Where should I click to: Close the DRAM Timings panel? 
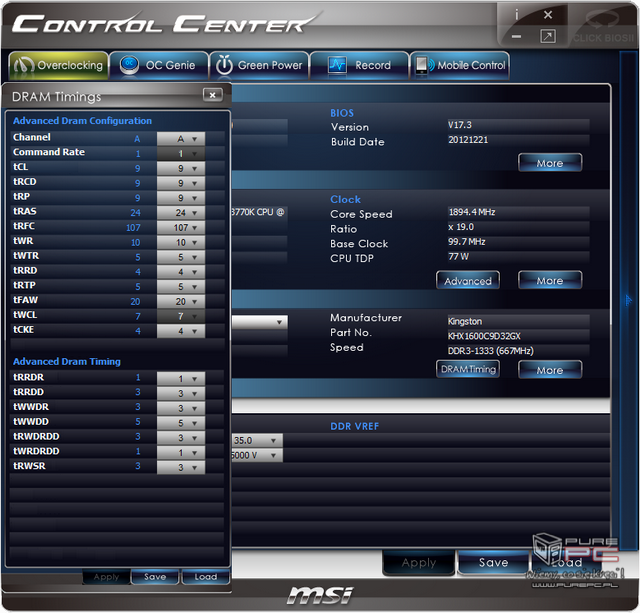click(x=213, y=95)
